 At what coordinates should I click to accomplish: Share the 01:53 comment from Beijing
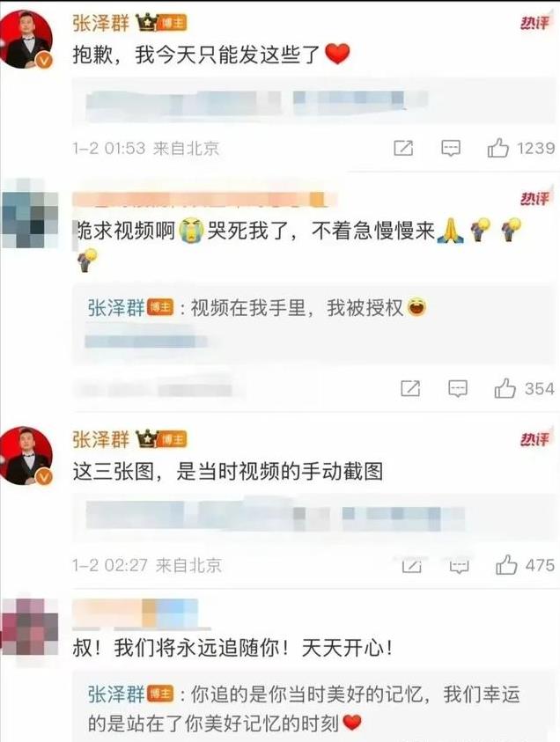click(x=403, y=148)
